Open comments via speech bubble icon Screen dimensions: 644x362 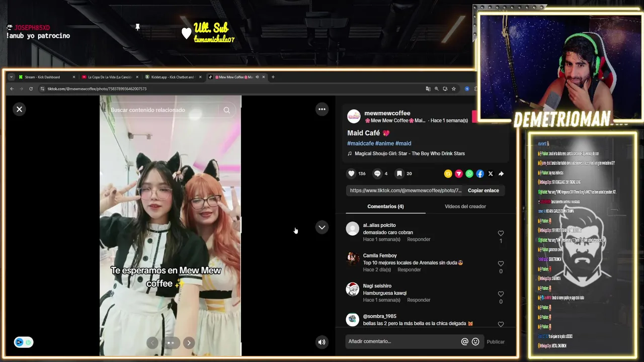click(x=377, y=173)
